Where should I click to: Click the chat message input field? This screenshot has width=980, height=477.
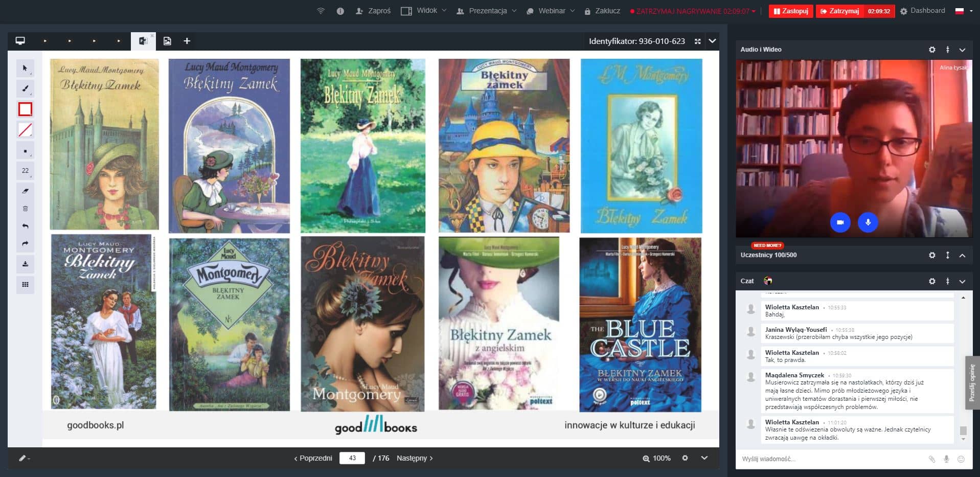(831, 459)
